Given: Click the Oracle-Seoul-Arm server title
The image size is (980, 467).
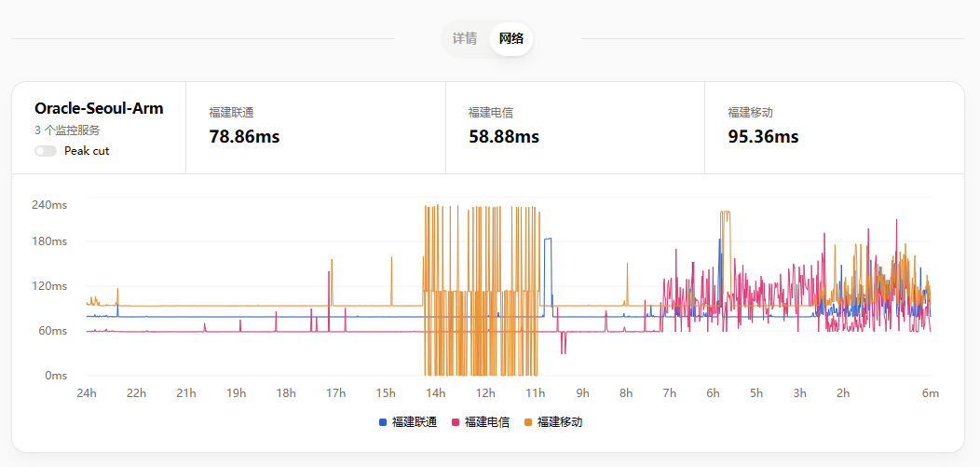Looking at the screenshot, I should pos(99,108).
